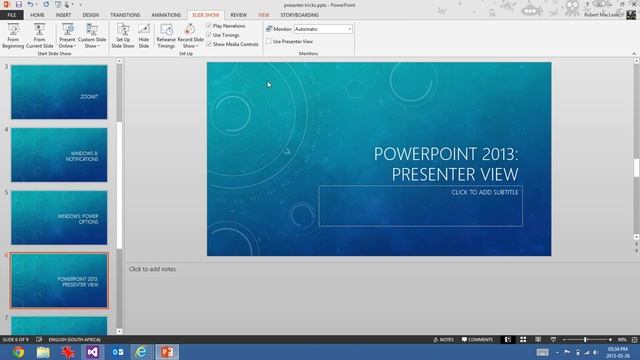Collapse the ribbon with the arrow

[x=634, y=53]
